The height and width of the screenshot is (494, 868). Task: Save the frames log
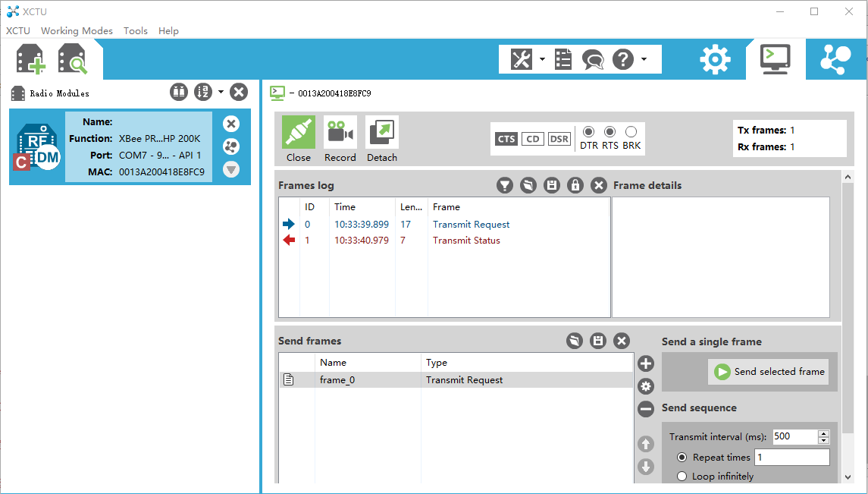pyautogui.click(x=551, y=185)
